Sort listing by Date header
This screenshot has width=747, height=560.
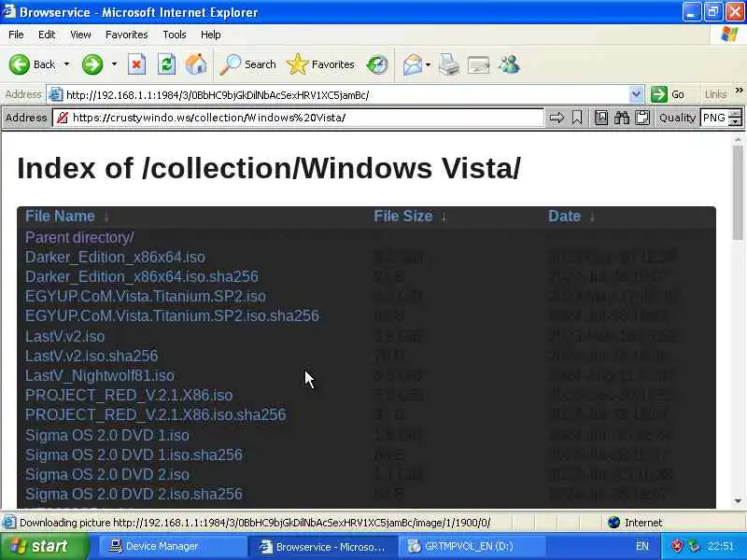click(565, 217)
